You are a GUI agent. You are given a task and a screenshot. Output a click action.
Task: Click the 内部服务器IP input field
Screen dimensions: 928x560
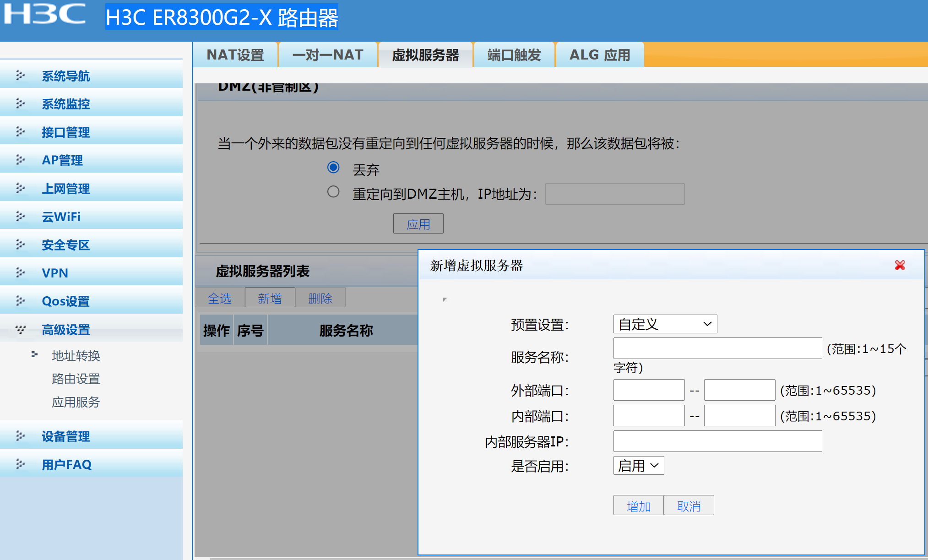tap(717, 441)
